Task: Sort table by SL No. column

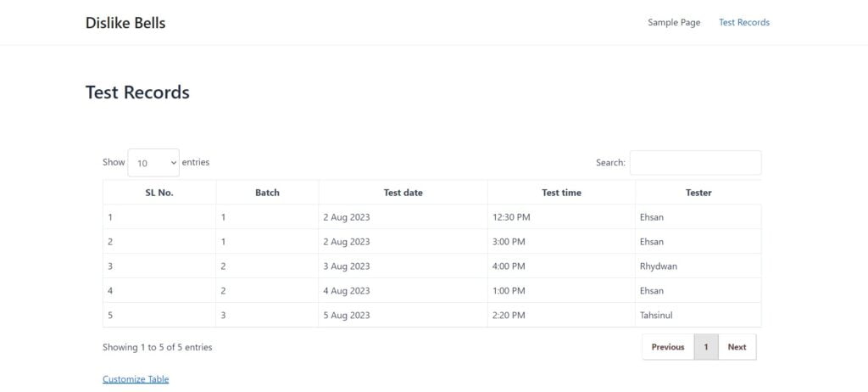Action: tap(159, 193)
